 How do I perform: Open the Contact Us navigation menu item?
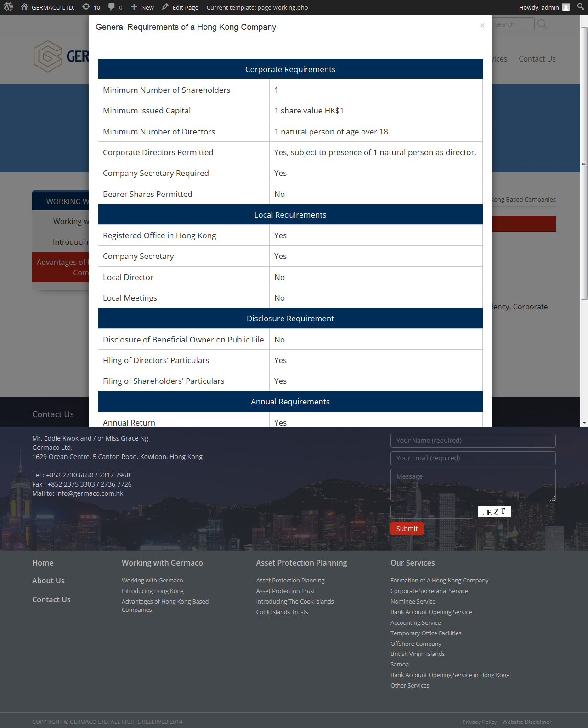coord(537,59)
